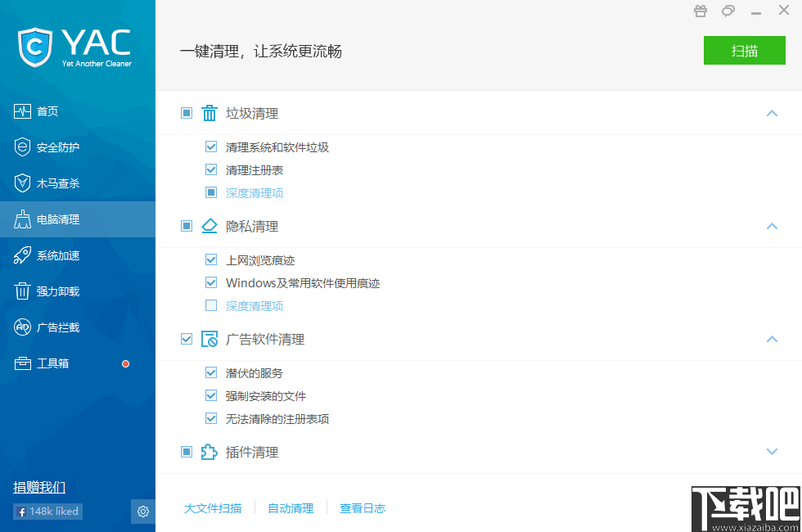The width and height of the screenshot is (802, 532).
Task: Collapse the 广告软件清理 section
Action: [x=772, y=339]
